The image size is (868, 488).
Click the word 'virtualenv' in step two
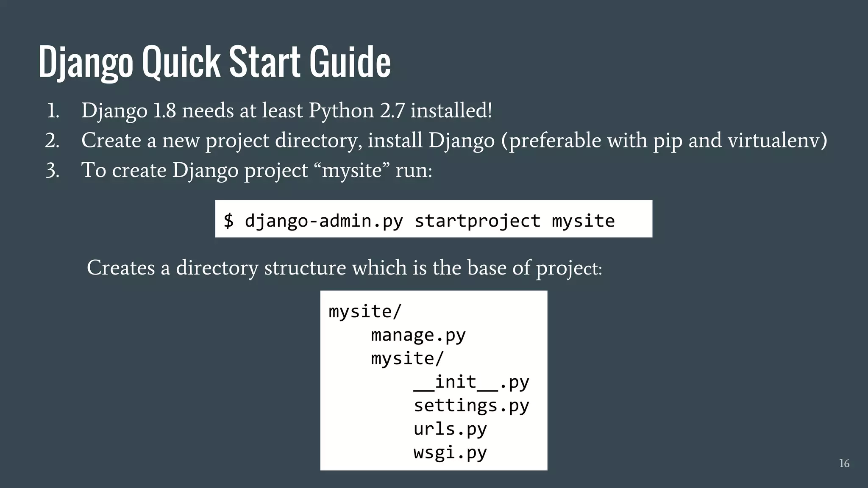[x=773, y=141]
